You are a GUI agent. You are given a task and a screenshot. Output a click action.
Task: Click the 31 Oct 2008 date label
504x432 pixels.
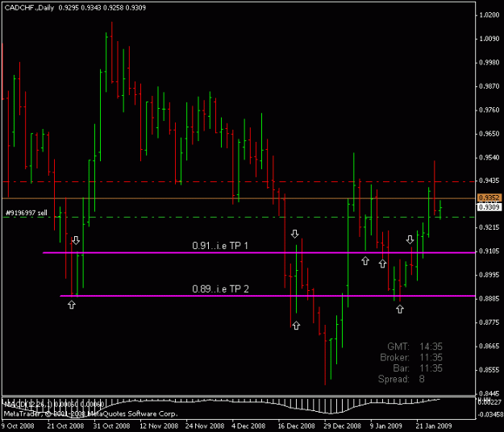pyautogui.click(x=111, y=426)
